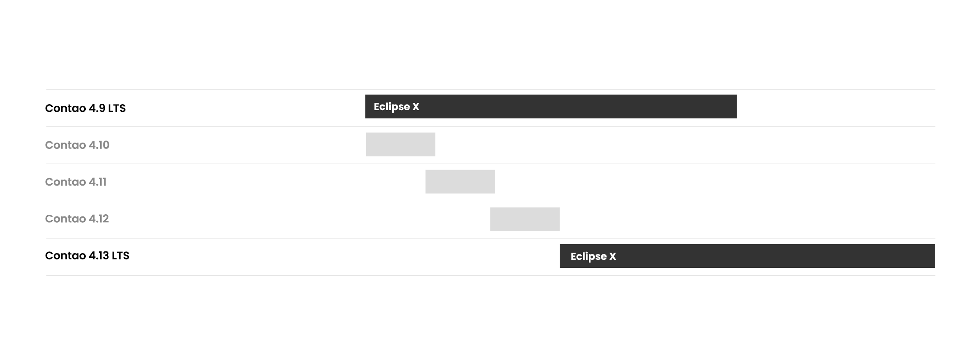Click the word LTS in Contao 4.13 label

pos(120,256)
